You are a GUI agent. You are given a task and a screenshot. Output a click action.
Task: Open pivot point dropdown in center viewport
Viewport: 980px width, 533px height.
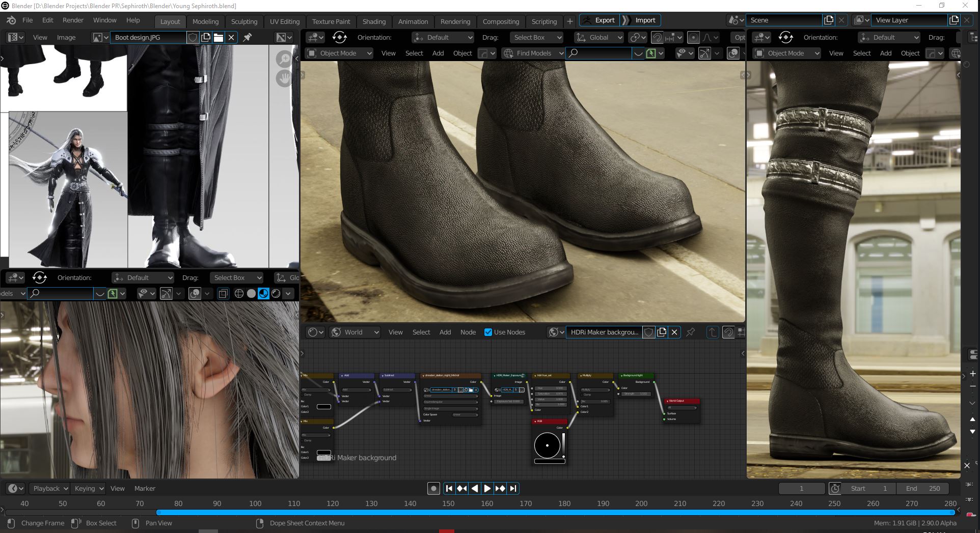pyautogui.click(x=637, y=37)
